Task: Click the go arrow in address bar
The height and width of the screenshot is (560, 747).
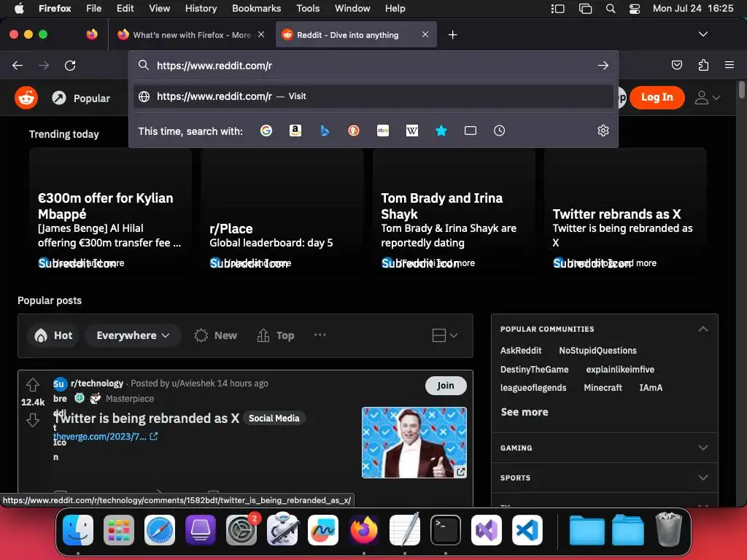Action: [603, 65]
